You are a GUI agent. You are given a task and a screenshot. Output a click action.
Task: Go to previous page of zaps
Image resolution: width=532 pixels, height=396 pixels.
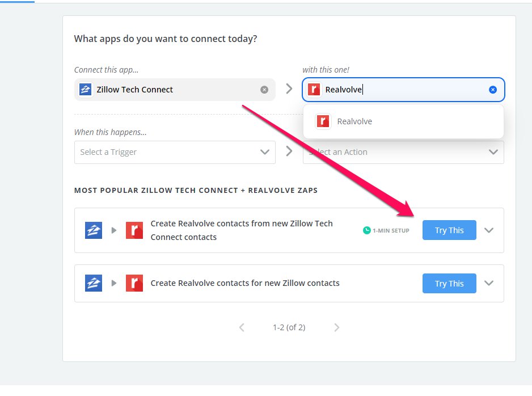click(242, 327)
